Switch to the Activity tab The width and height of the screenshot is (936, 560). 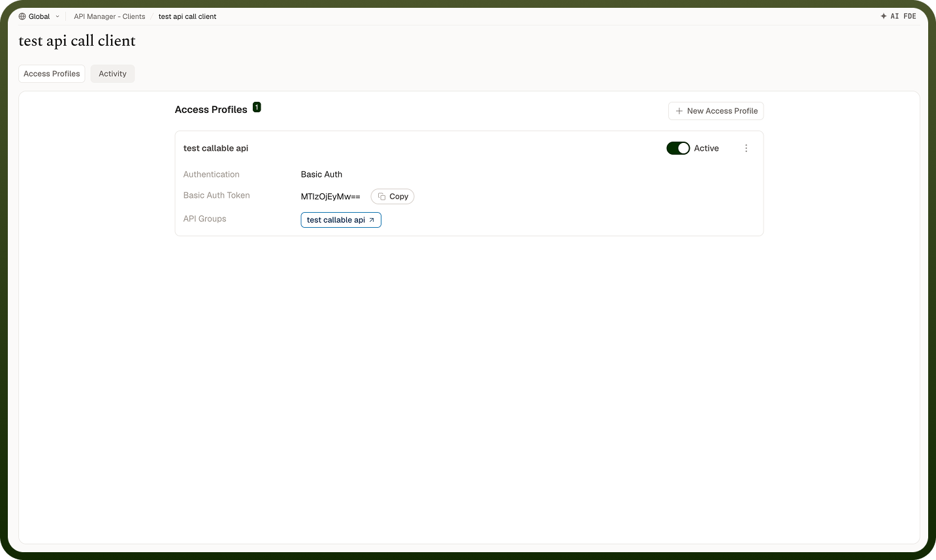click(112, 74)
